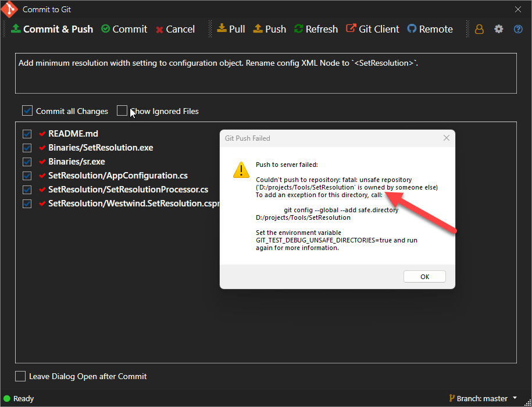Open the Branch: master dropdown
The width and height of the screenshot is (532, 407).
483,398
